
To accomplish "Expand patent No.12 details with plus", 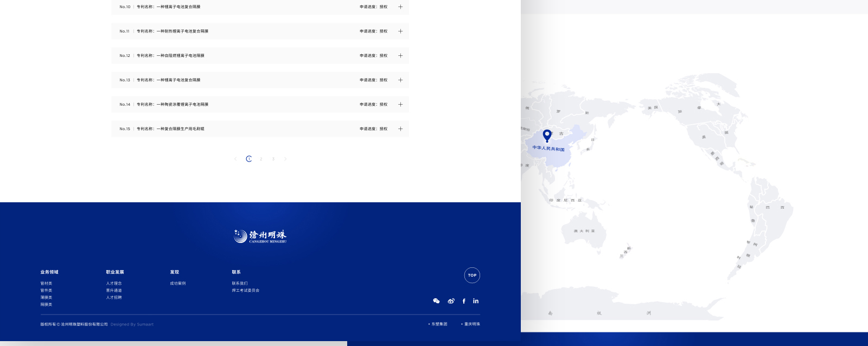I will click(400, 56).
